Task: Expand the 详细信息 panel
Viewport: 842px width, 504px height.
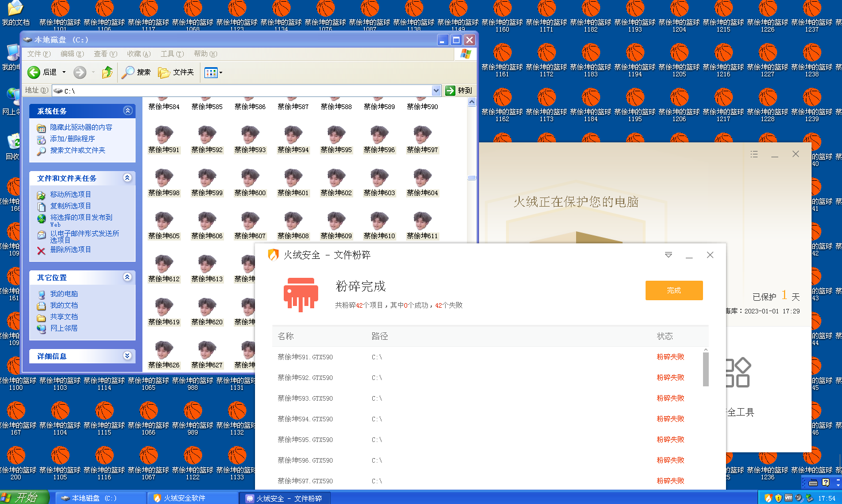Action: tap(128, 356)
